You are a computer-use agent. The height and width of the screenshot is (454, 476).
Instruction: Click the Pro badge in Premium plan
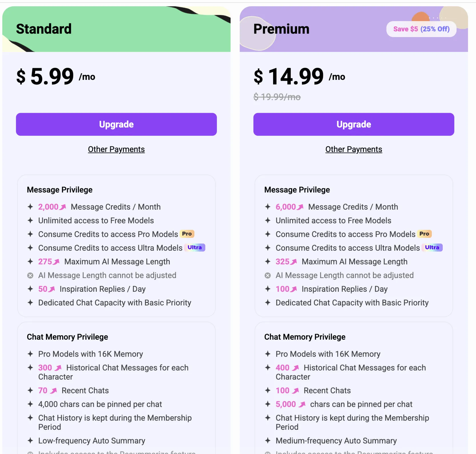(424, 234)
